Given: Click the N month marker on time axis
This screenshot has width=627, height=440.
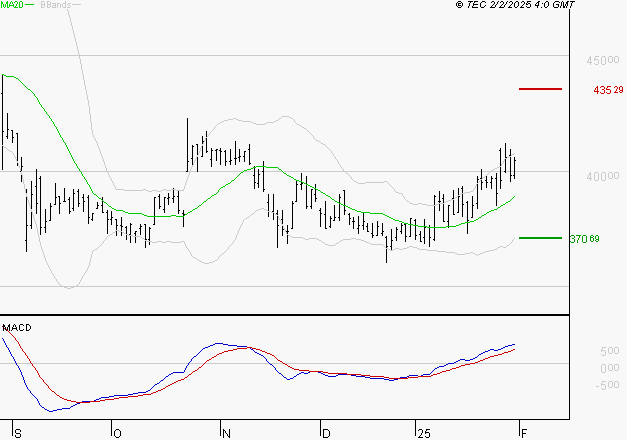Looking at the screenshot, I should 226,433.
